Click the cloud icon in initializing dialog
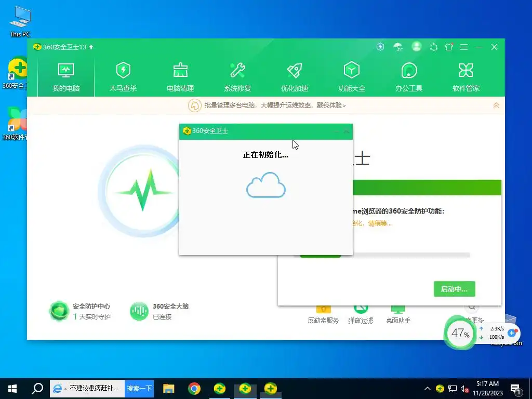 tap(266, 185)
